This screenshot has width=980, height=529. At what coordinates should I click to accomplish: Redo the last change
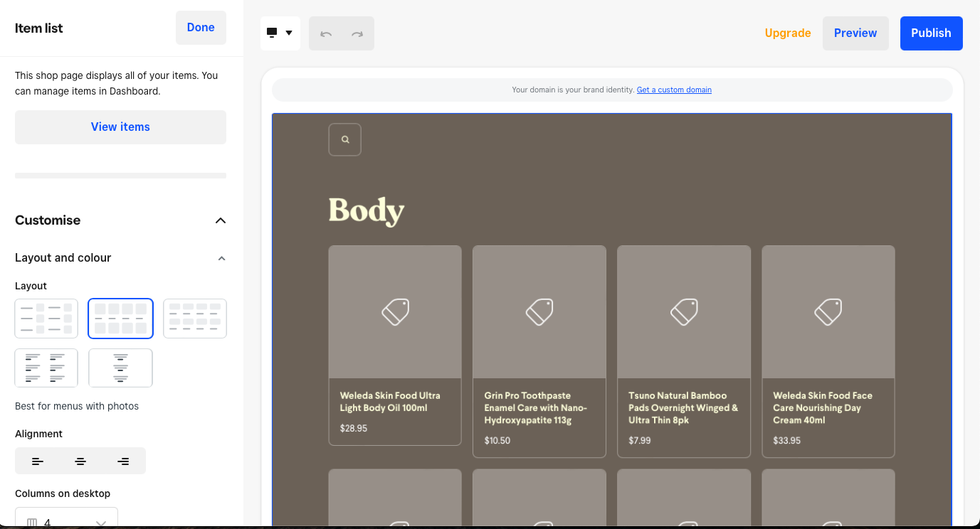tap(357, 33)
